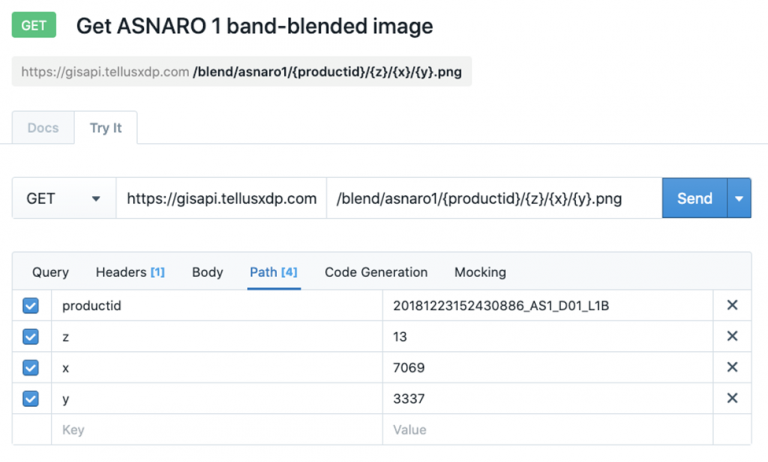Click the Send button
Screen dimensions: 768x462
click(x=695, y=198)
